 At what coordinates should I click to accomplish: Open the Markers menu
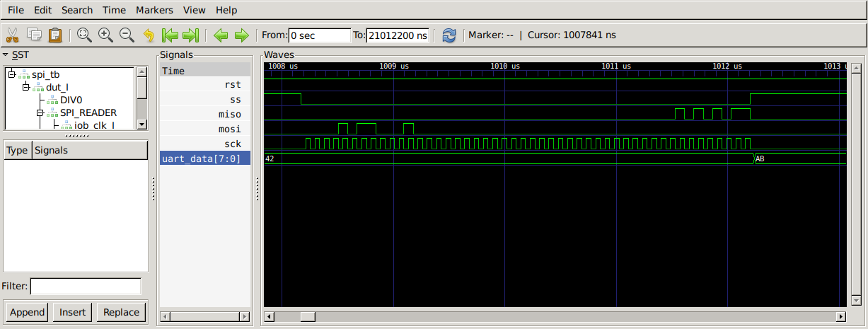tap(154, 10)
